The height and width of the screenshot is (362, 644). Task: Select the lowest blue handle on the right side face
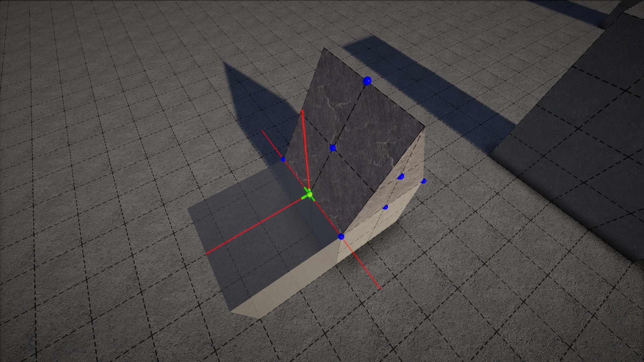click(385, 207)
